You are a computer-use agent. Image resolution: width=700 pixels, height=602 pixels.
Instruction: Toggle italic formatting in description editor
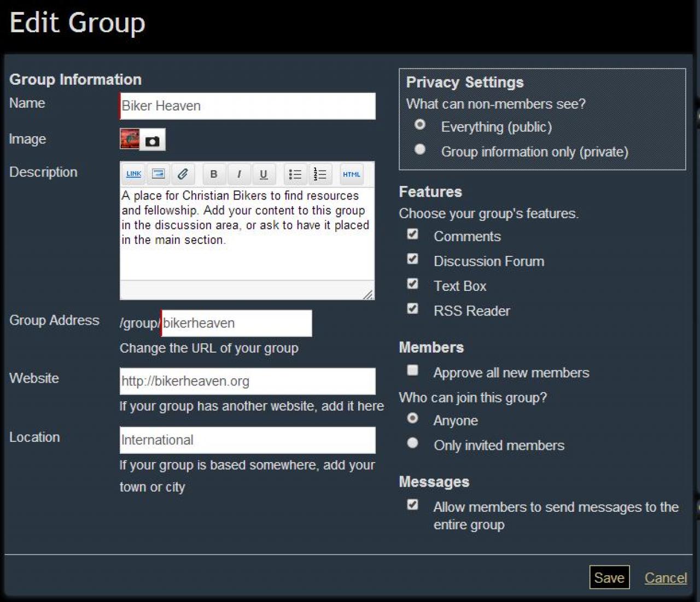pos(239,174)
